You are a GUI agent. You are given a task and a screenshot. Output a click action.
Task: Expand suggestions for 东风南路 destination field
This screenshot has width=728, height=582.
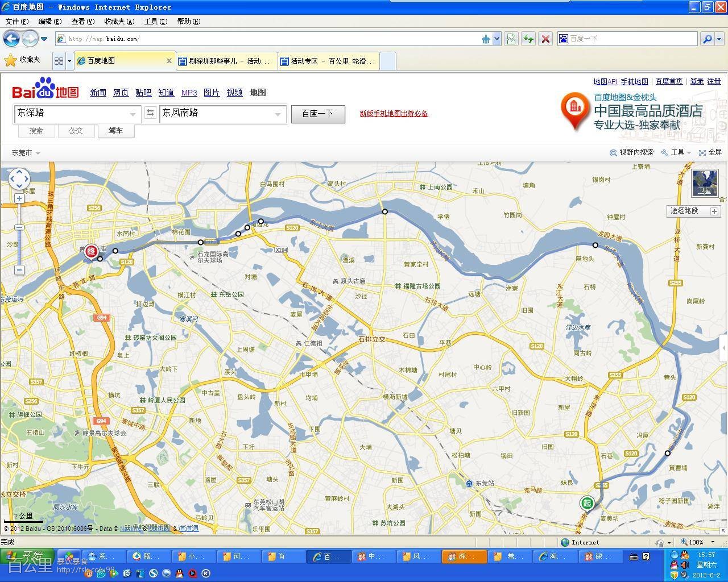point(278,114)
